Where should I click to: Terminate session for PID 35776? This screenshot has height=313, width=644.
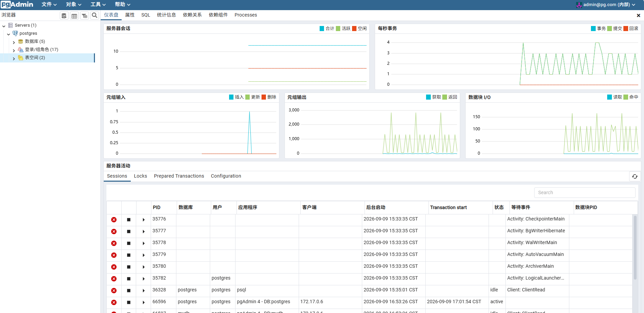[x=114, y=220]
